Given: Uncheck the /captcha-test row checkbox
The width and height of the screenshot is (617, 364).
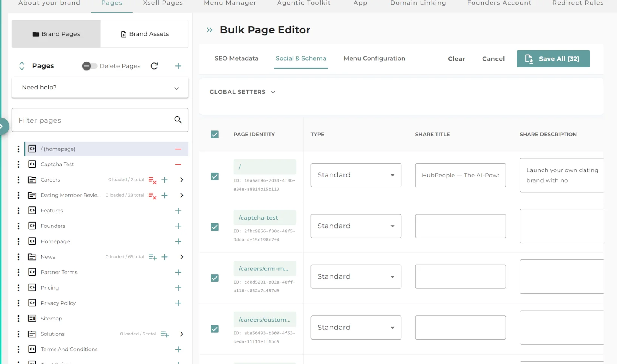Looking at the screenshot, I should 214,227.
